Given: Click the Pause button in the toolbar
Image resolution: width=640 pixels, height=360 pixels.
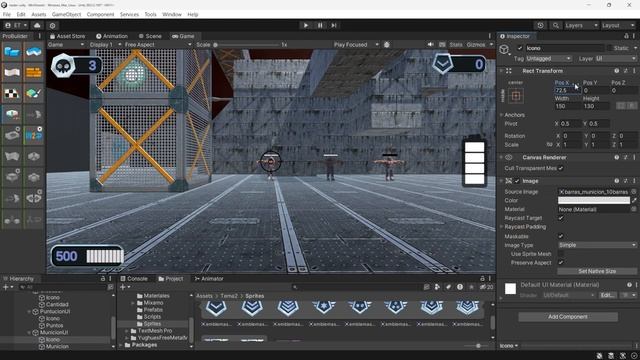Looking at the screenshot, I should (x=320, y=25).
